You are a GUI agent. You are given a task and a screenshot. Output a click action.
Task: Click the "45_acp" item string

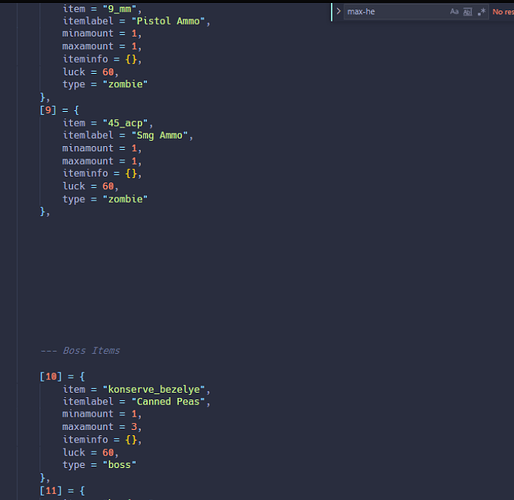pos(125,123)
